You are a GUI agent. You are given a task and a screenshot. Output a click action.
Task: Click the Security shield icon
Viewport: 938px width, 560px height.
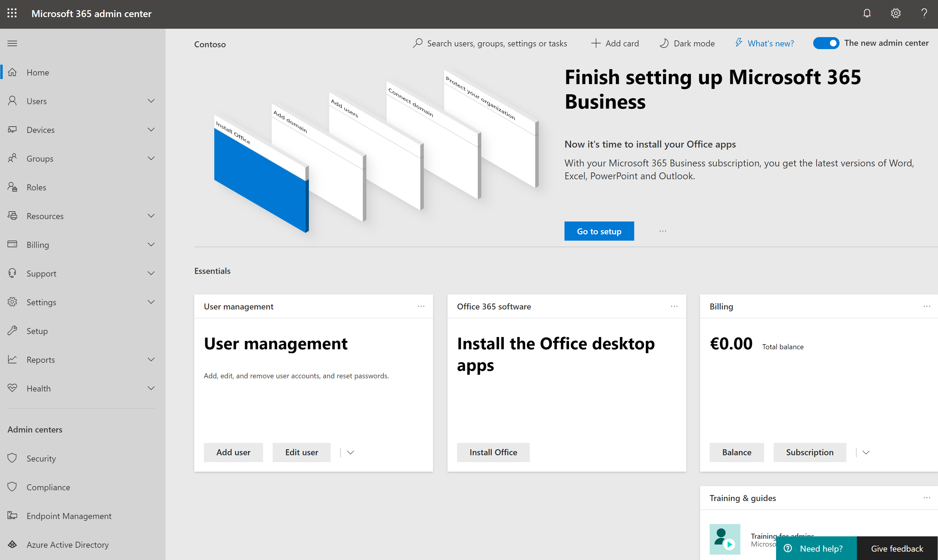click(12, 458)
